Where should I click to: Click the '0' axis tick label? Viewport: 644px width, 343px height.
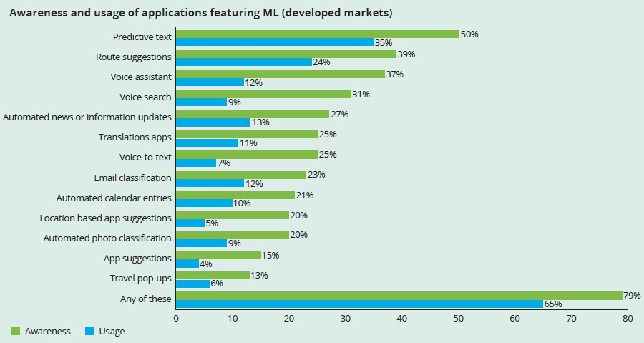(176, 319)
